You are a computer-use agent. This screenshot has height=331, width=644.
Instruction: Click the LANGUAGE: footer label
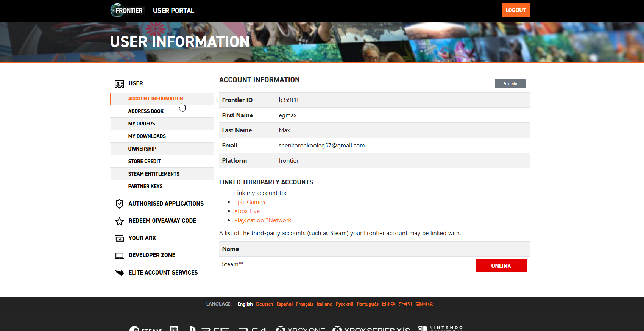219,304
